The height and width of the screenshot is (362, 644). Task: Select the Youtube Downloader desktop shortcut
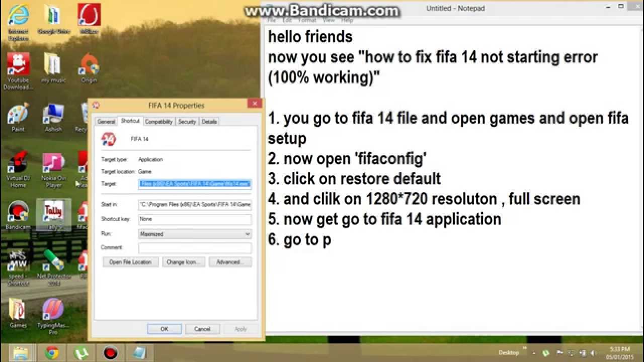click(18, 71)
